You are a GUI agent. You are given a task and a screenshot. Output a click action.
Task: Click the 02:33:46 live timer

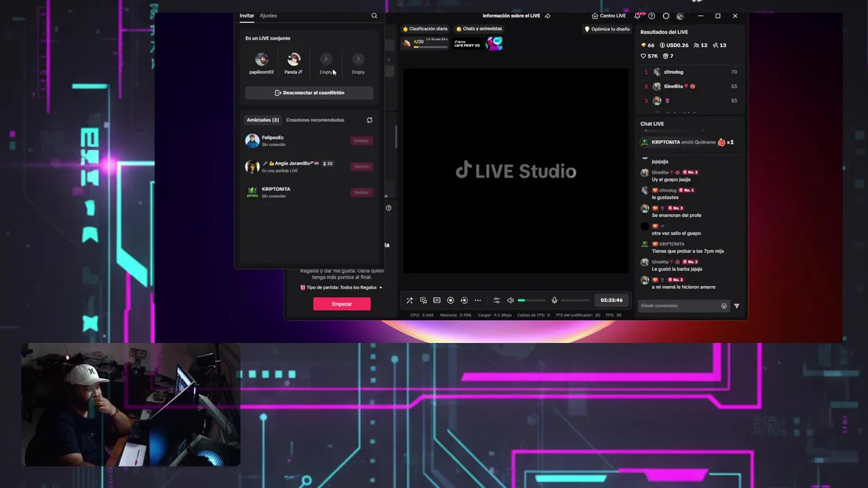coord(612,300)
